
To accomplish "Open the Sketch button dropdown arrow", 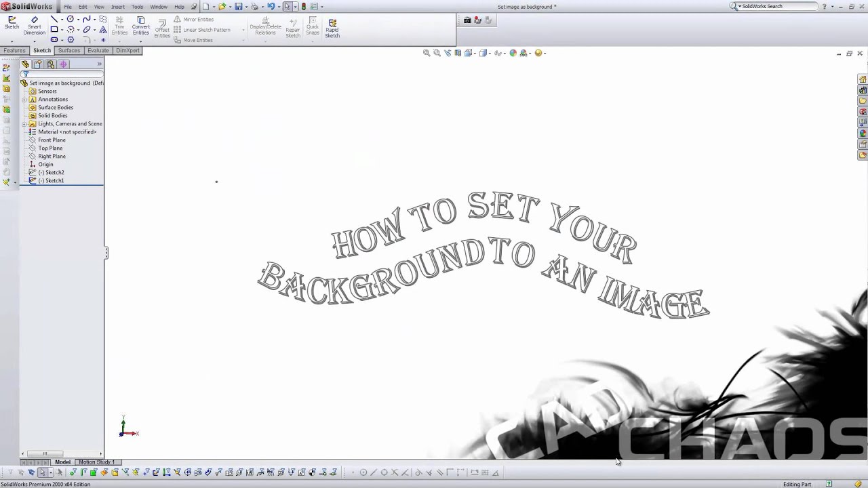I will [x=12, y=41].
